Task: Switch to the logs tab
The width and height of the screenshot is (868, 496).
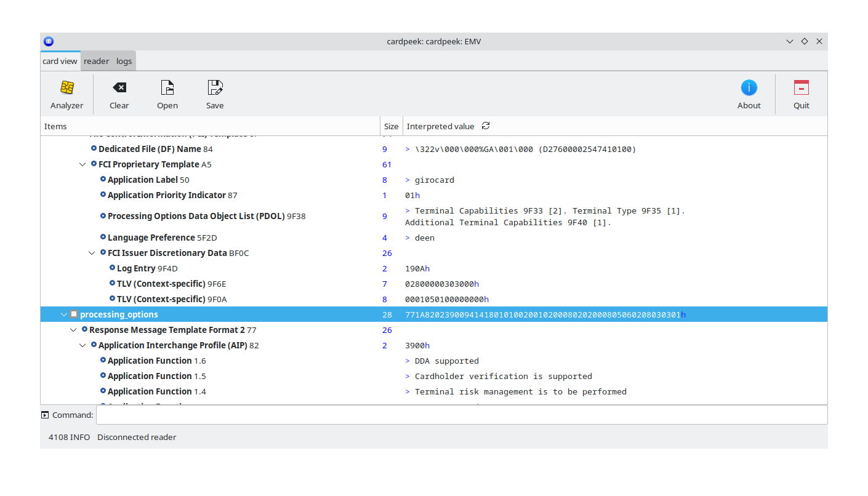Action: click(124, 62)
